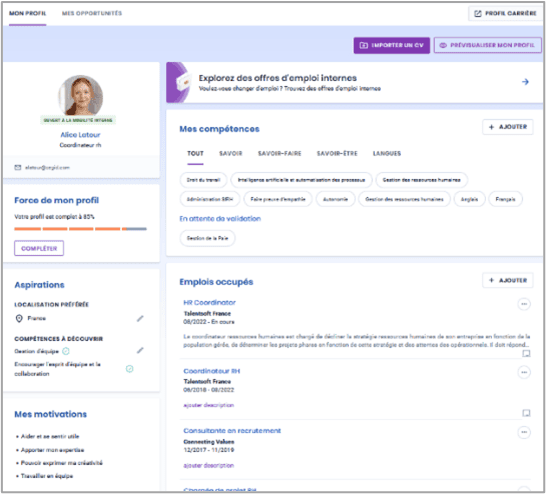Click Ouvert à la mobilité interne badge
Image resolution: width=546 pixels, height=494 pixels.
point(78,120)
